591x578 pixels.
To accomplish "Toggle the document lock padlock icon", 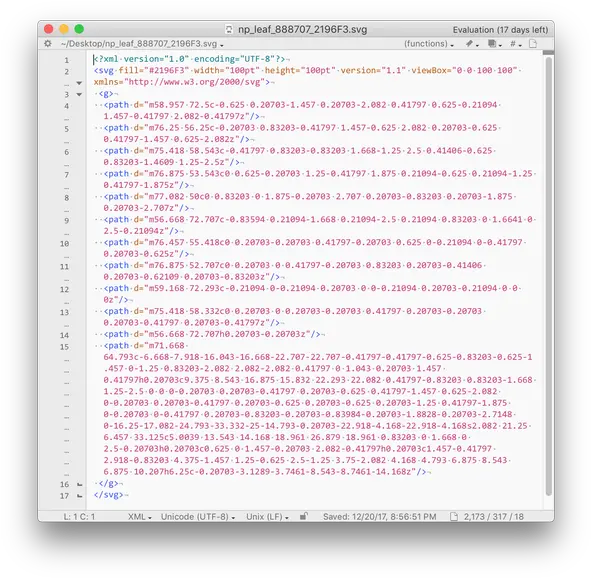I will (303, 516).
